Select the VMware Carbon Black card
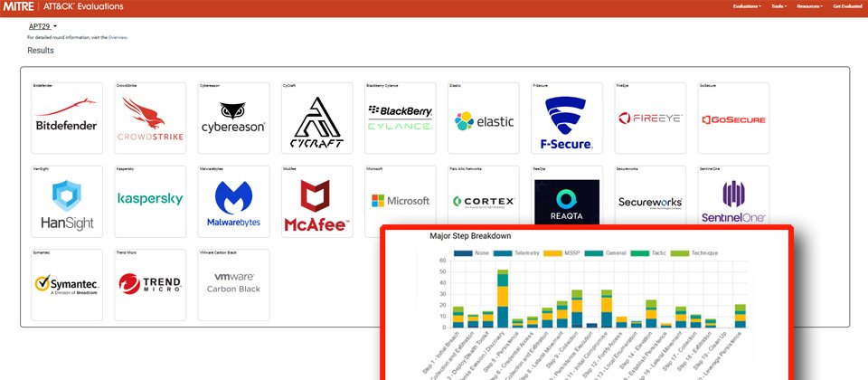The height and width of the screenshot is (380, 868). (233, 285)
